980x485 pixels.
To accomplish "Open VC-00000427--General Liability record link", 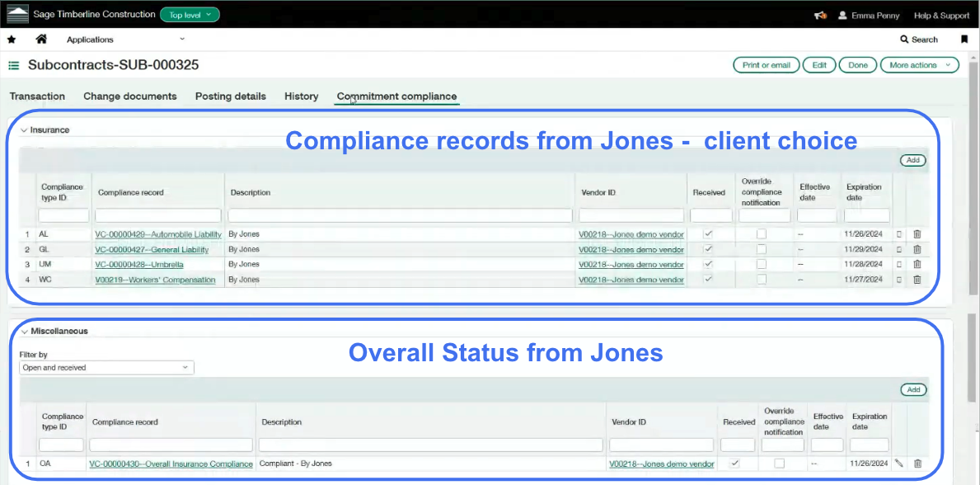I will pyautogui.click(x=152, y=250).
